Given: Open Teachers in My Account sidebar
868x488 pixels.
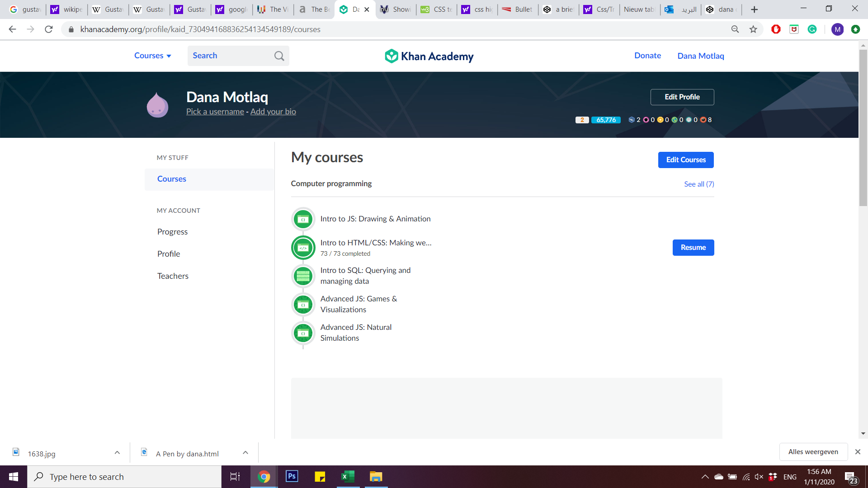Looking at the screenshot, I should click(173, 276).
